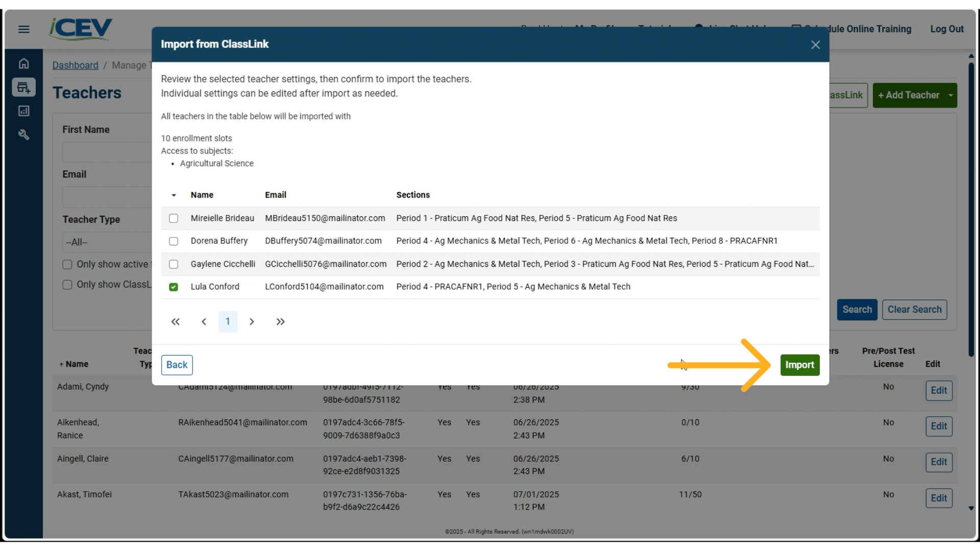Click Log Out
980x551 pixels.
(946, 29)
